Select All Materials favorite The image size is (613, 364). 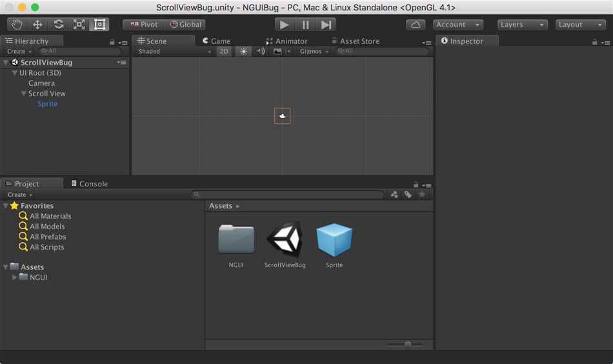tap(50, 216)
